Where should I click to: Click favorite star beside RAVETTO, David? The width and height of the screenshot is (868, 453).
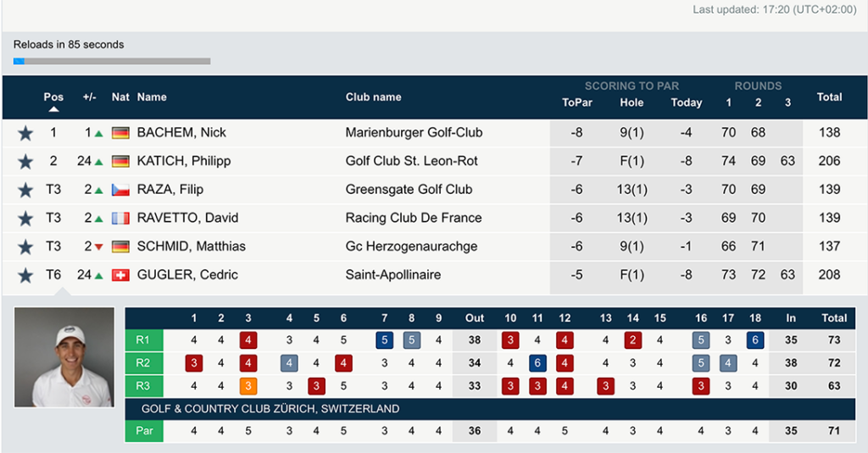pos(25,218)
